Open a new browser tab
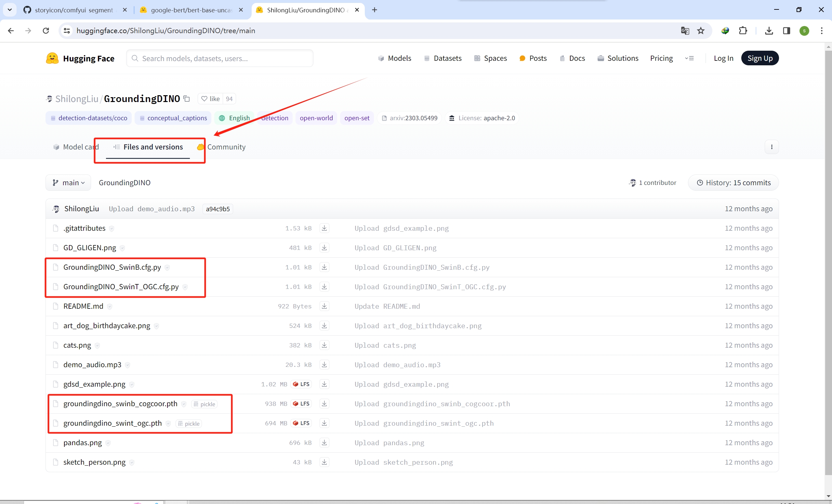This screenshot has height=504, width=832. pos(375,10)
